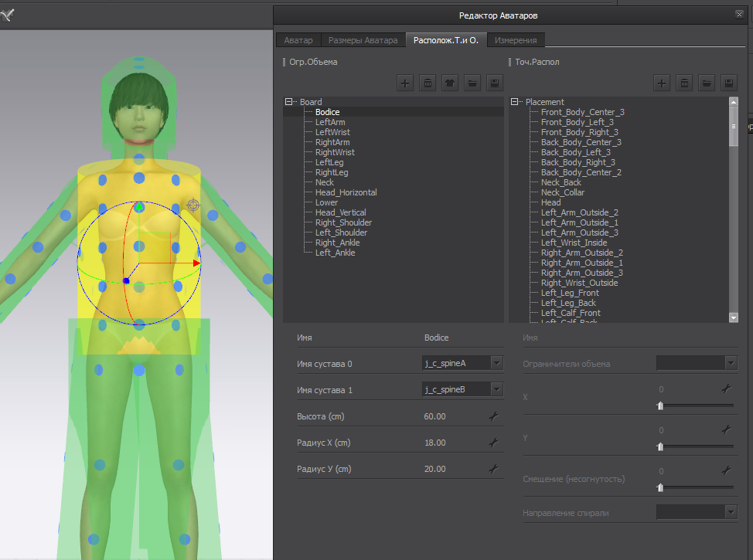The width and height of the screenshot is (753, 560).
Task: Open the Измерения tab
Action: (517, 40)
